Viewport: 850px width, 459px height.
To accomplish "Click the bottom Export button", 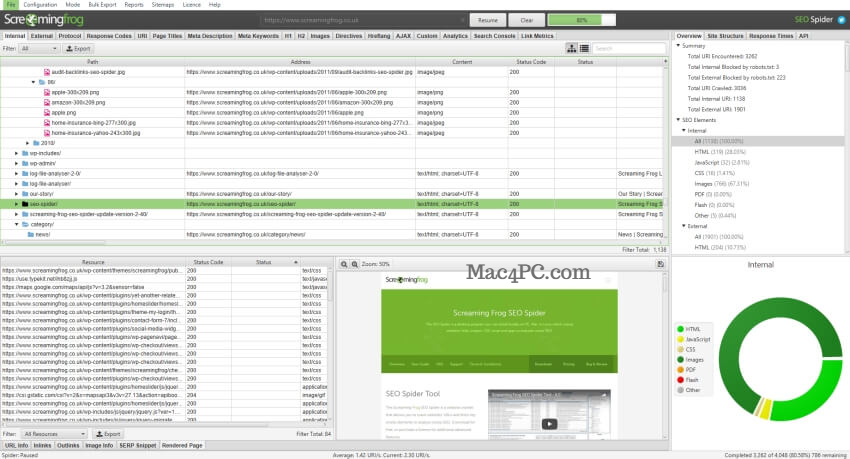I will (108, 434).
